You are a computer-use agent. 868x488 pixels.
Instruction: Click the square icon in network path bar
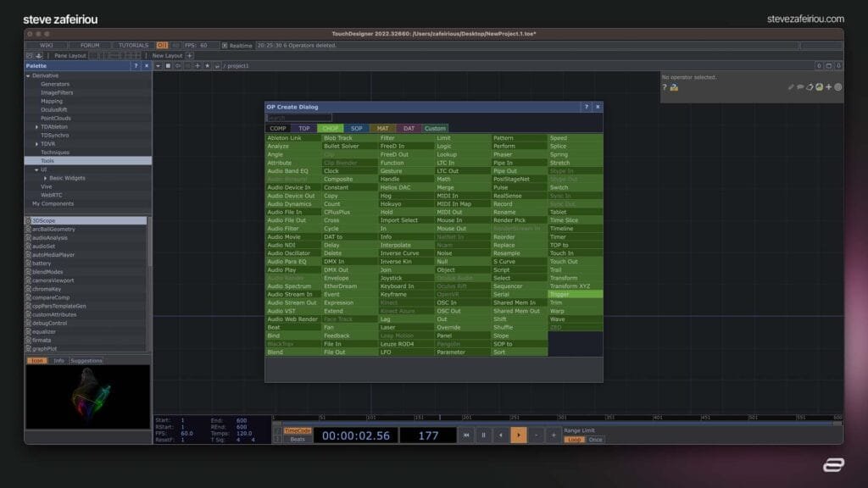point(168,66)
